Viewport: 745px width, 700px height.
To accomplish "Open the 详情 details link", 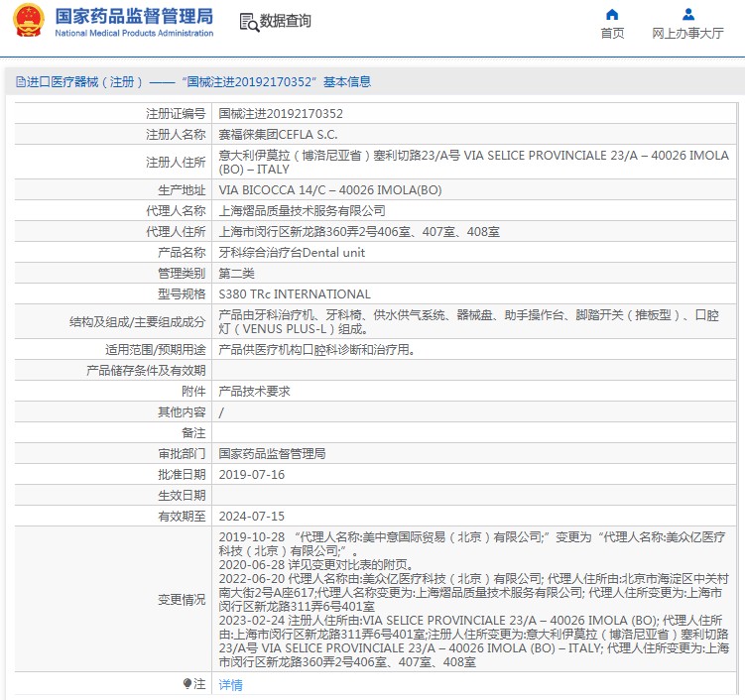I will (x=230, y=684).
